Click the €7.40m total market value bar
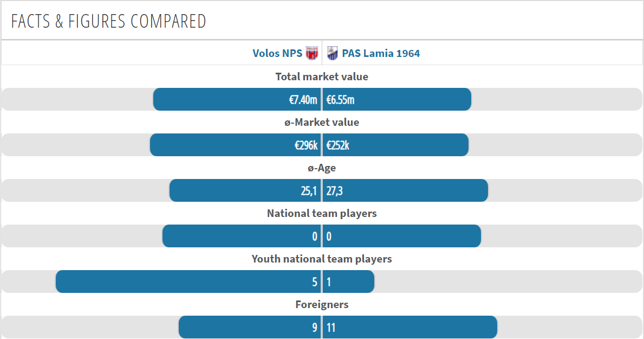This screenshot has width=644, height=339. point(237,99)
